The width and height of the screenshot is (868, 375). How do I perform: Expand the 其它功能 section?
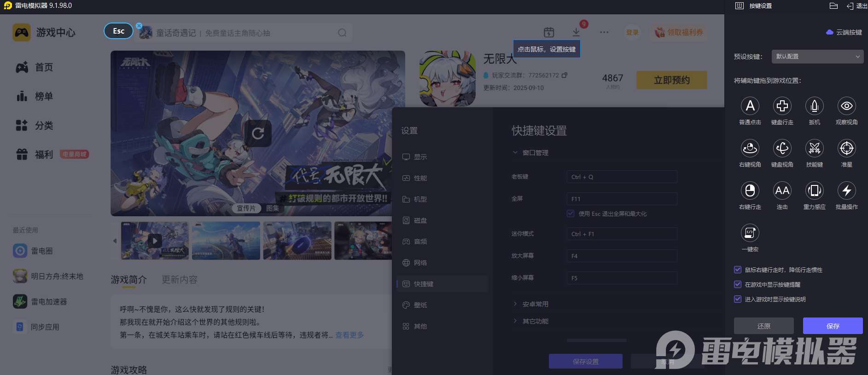(530, 321)
